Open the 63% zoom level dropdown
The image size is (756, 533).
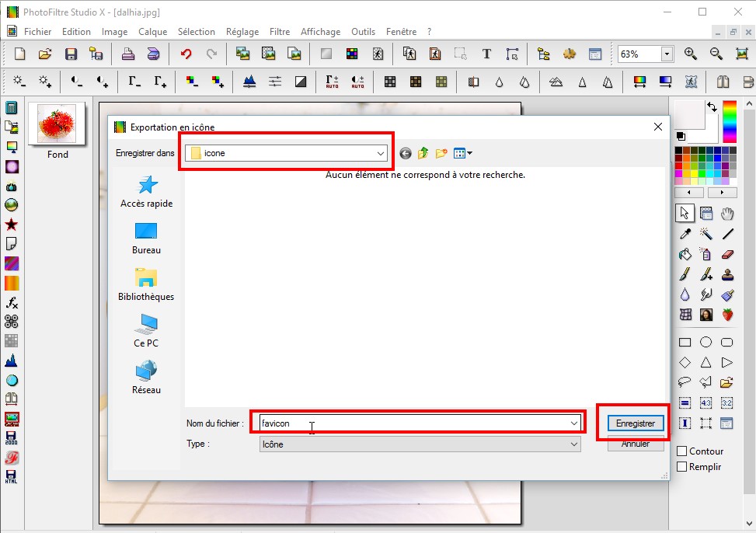pos(667,54)
